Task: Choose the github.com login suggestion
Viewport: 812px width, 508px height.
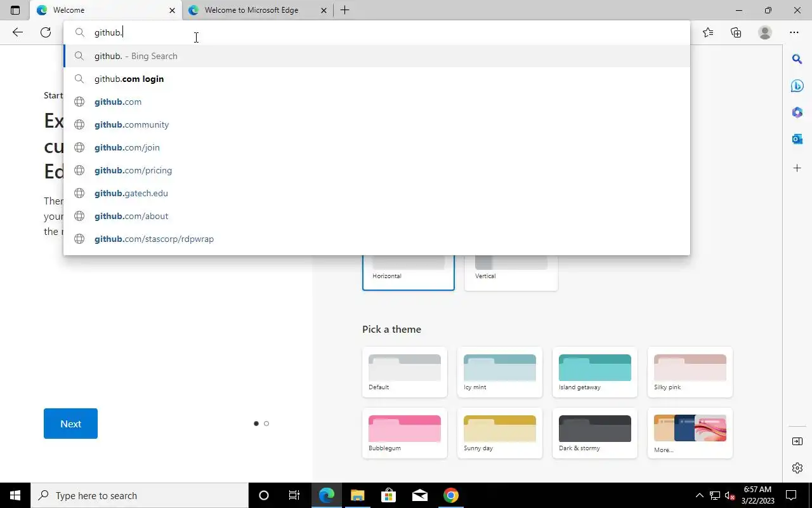Action: (x=377, y=79)
